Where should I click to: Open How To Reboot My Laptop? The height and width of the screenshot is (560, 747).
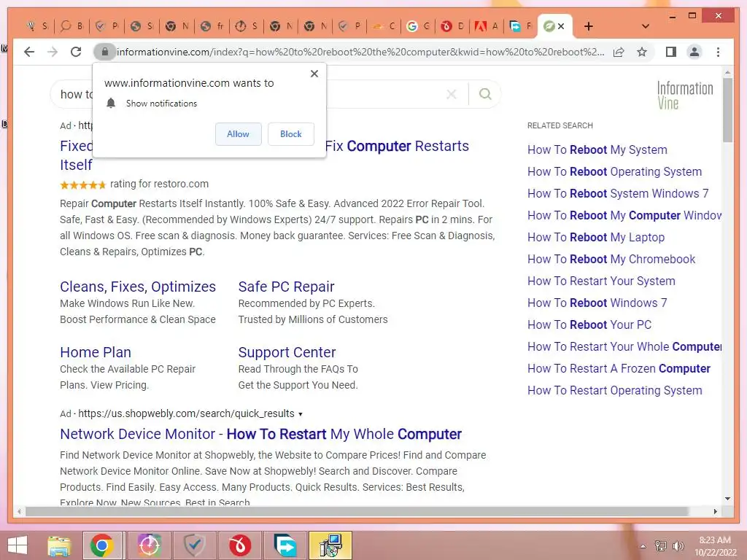[596, 237]
